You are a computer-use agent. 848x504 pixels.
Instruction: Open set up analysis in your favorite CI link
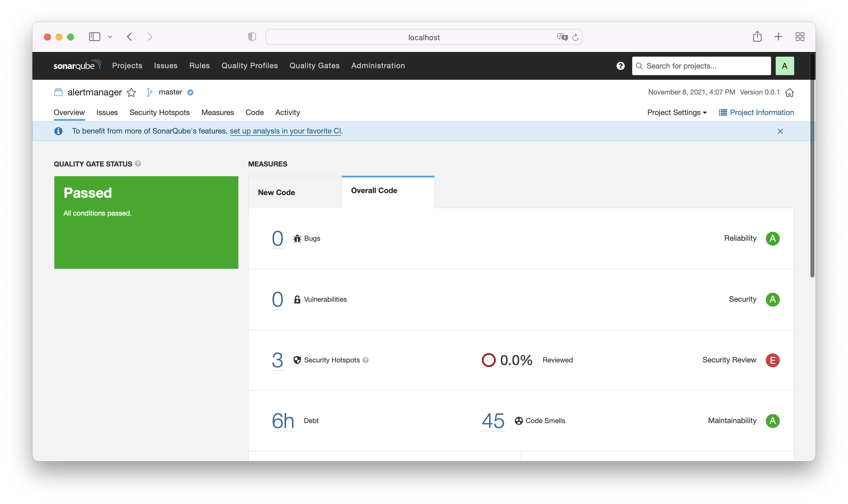tap(285, 131)
